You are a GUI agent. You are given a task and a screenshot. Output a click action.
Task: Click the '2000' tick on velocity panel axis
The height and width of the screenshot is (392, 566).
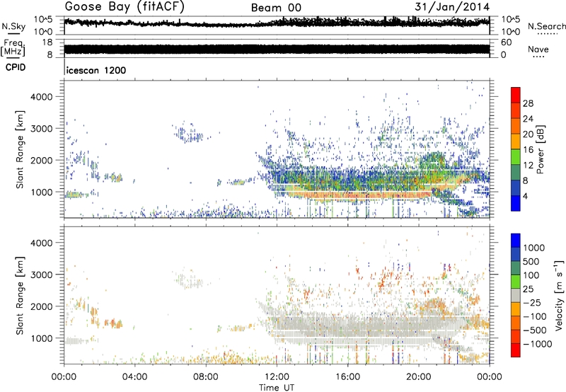[42, 306]
